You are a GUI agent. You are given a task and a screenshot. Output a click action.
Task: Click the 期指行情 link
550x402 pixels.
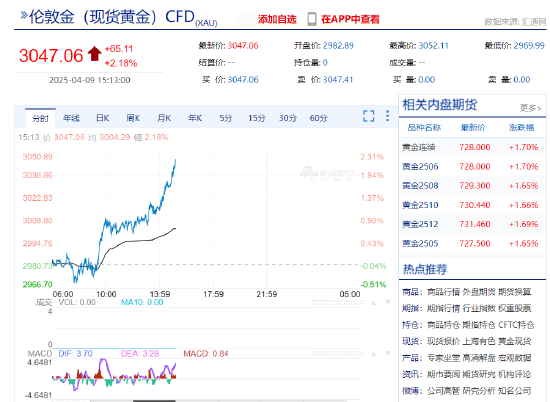tap(443, 308)
